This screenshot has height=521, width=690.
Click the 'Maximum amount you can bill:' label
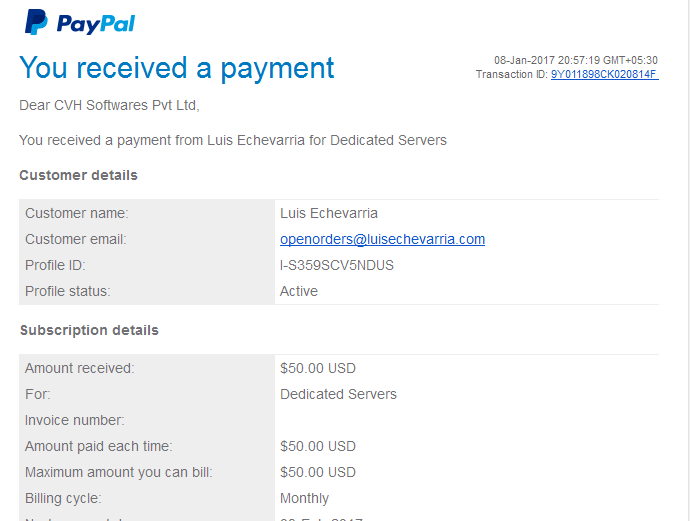[119, 472]
